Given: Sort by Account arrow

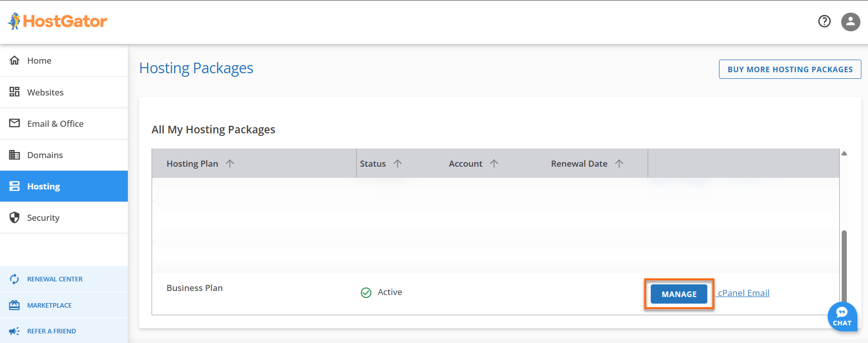Looking at the screenshot, I should [x=494, y=164].
